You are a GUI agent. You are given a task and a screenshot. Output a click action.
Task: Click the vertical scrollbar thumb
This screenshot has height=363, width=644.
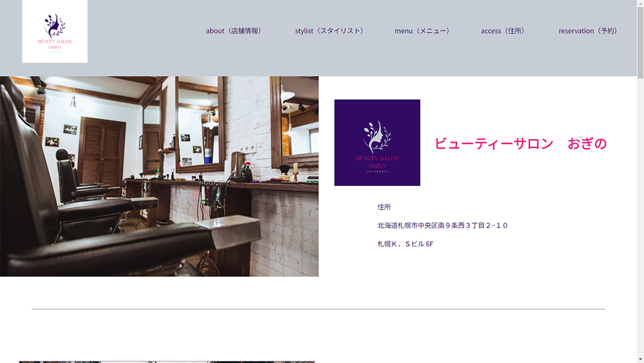640,42
